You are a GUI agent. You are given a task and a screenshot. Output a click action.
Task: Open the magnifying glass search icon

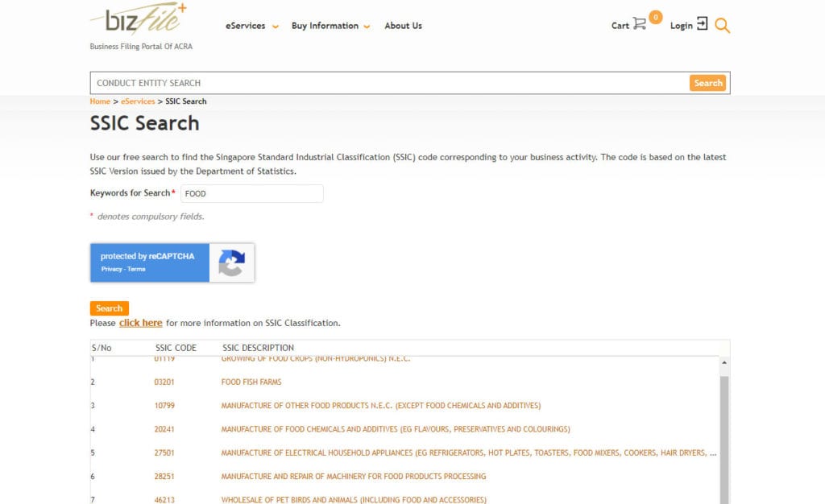coord(723,26)
